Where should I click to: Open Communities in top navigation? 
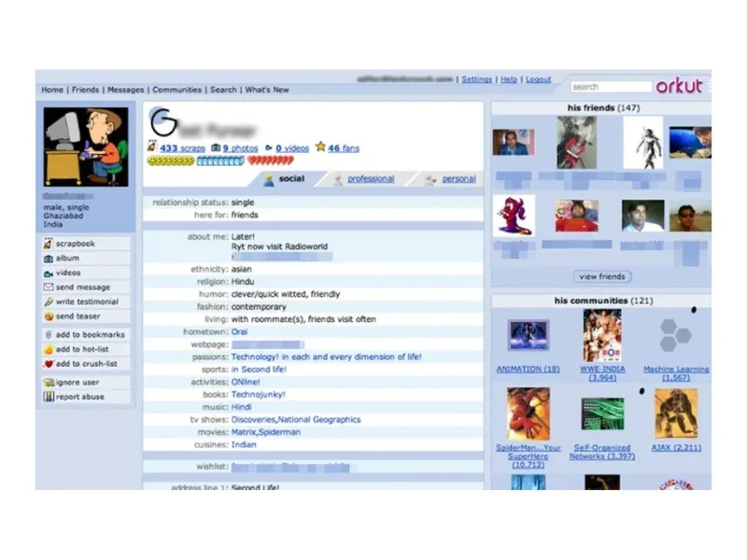(177, 90)
